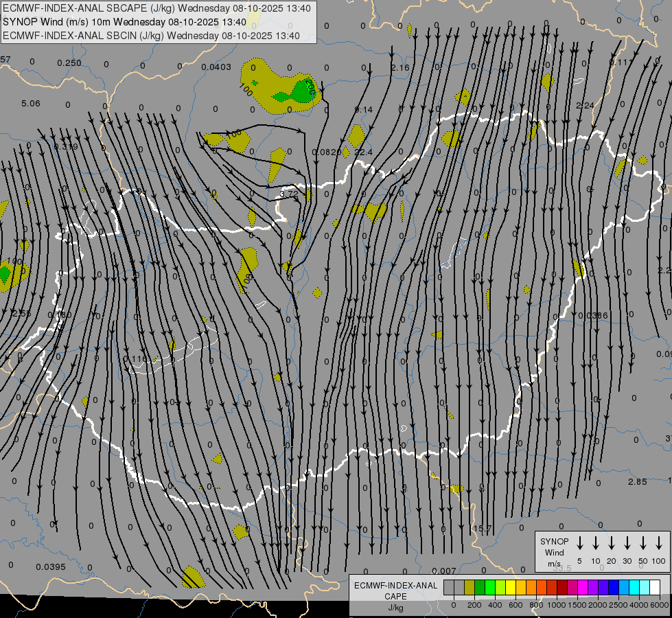Click the SBCAPE title line at top
This screenshot has width=672, height=618.
pyautogui.click(x=157, y=8)
